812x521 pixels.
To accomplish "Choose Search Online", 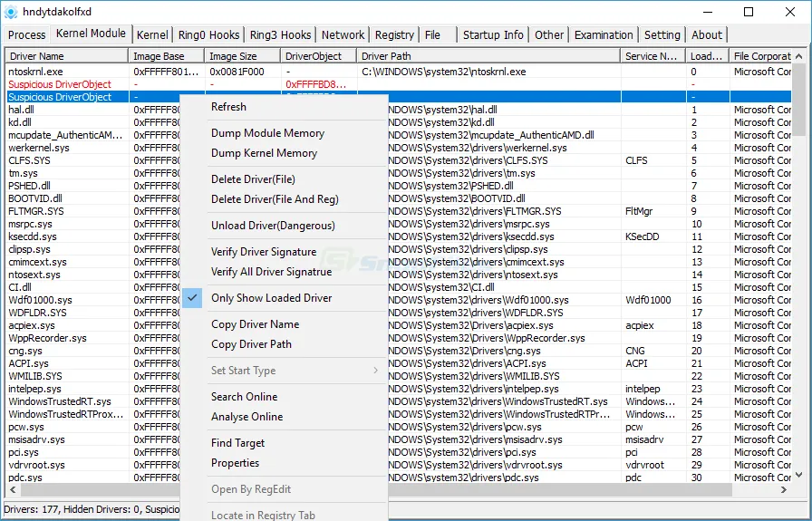I will tap(284, 397).
